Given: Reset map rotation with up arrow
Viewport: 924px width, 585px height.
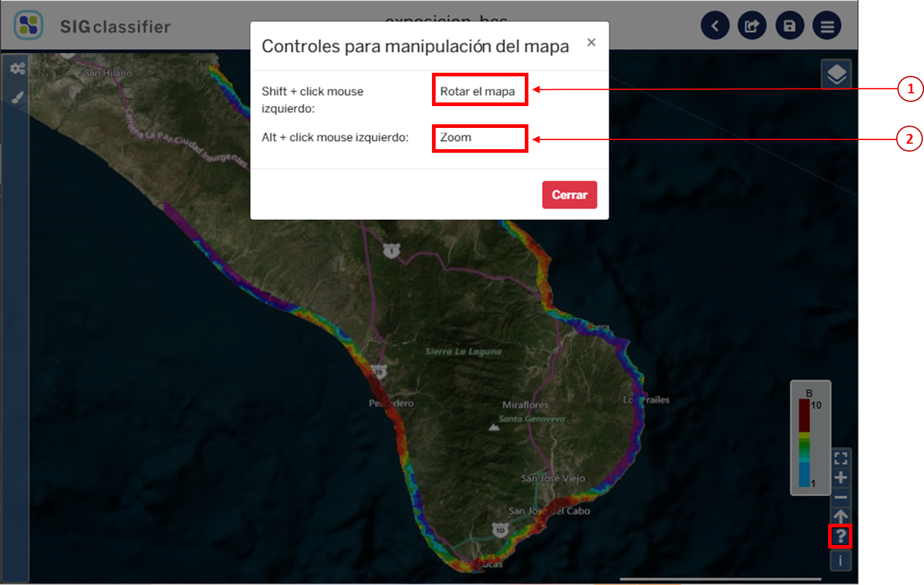Looking at the screenshot, I should tap(841, 516).
